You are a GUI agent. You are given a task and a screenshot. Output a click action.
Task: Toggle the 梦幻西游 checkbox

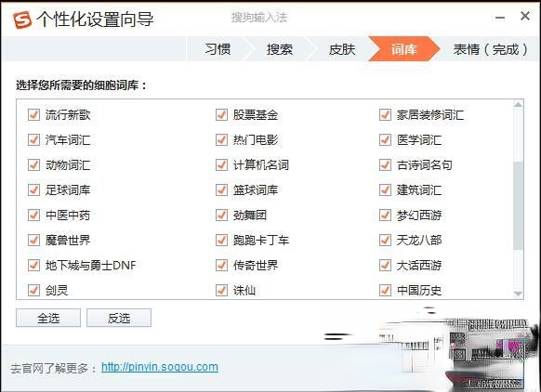385,215
